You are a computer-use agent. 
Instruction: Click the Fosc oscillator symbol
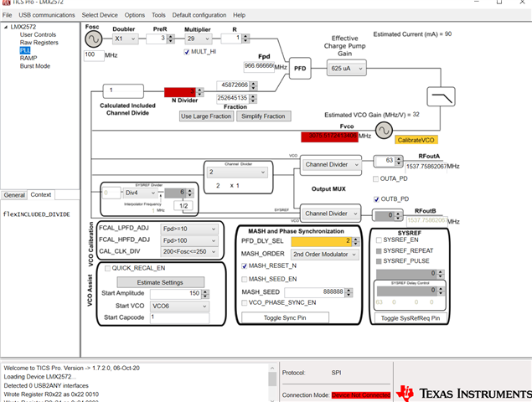93,39
